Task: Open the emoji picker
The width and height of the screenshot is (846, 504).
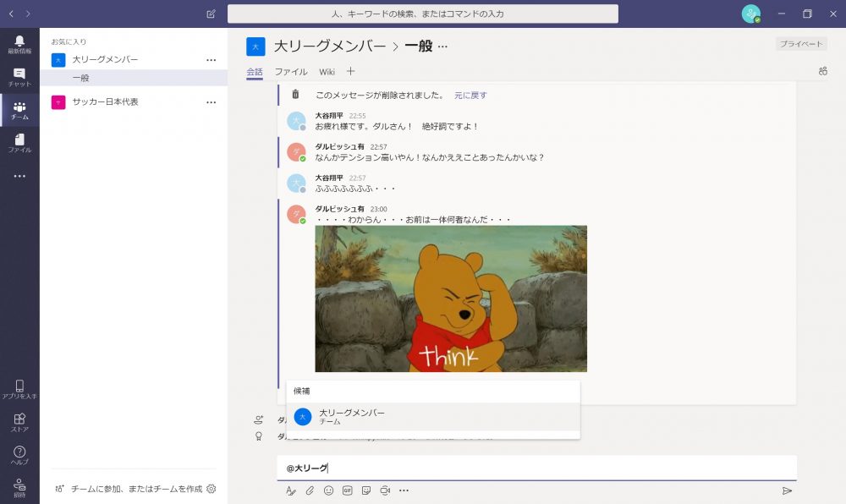Action: (328, 490)
